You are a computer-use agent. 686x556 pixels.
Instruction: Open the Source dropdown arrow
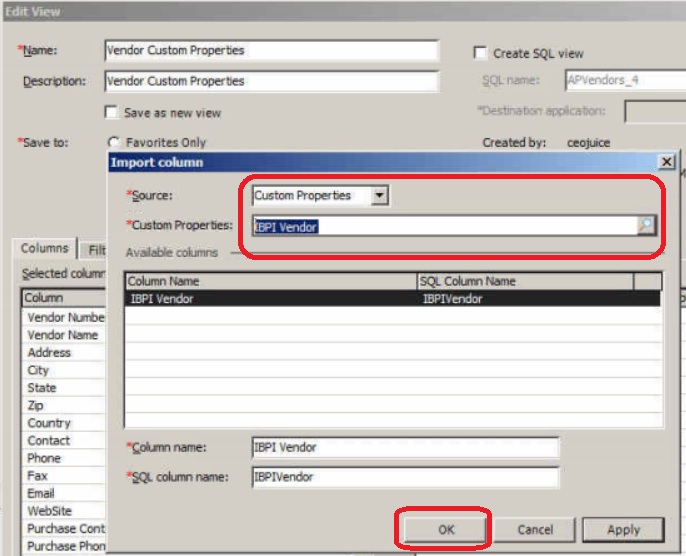[x=379, y=195]
